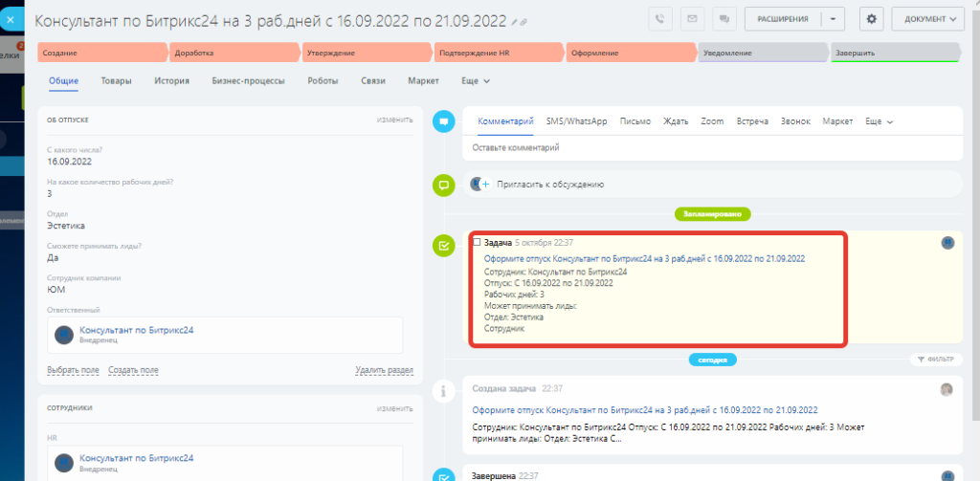
Task: Click the blue comment timeline icon
Action: [444, 120]
